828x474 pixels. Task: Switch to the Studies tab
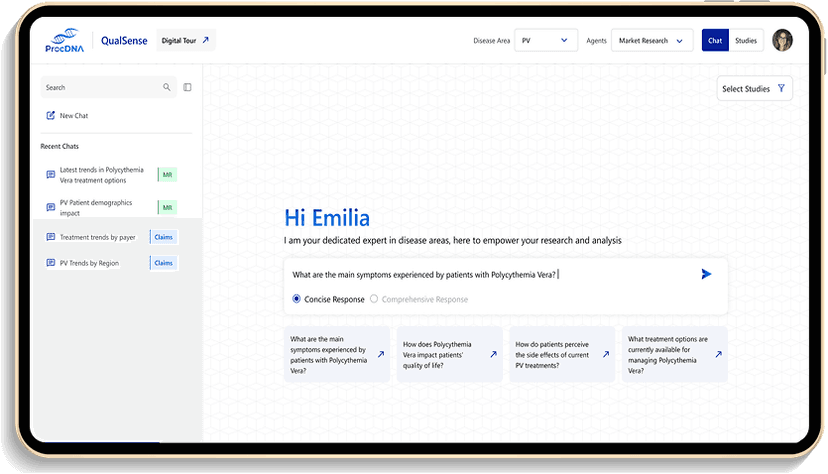click(x=746, y=40)
